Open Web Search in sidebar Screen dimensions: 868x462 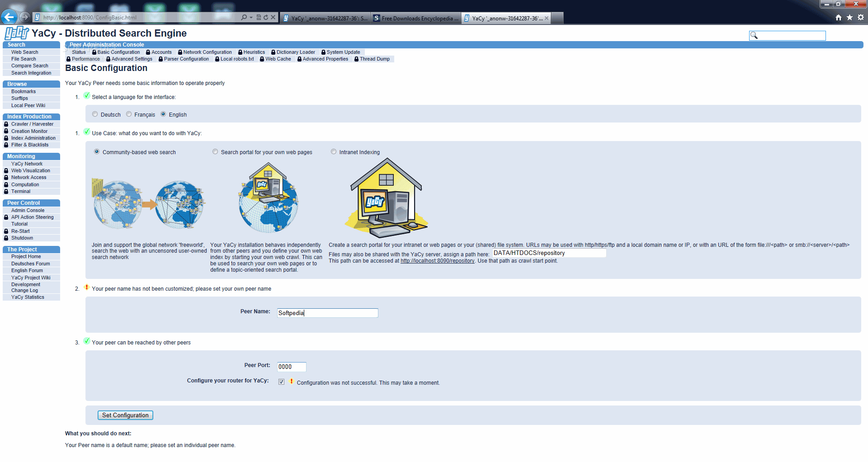(25, 52)
